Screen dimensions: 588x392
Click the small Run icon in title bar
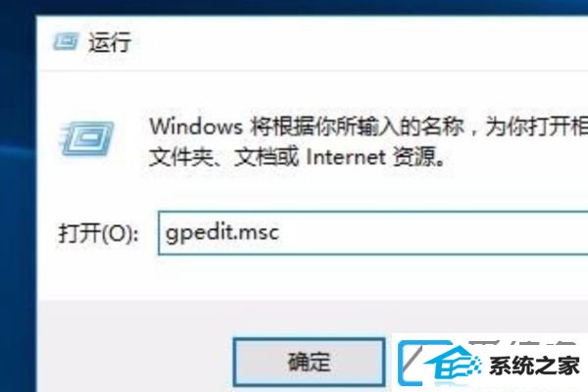66,41
